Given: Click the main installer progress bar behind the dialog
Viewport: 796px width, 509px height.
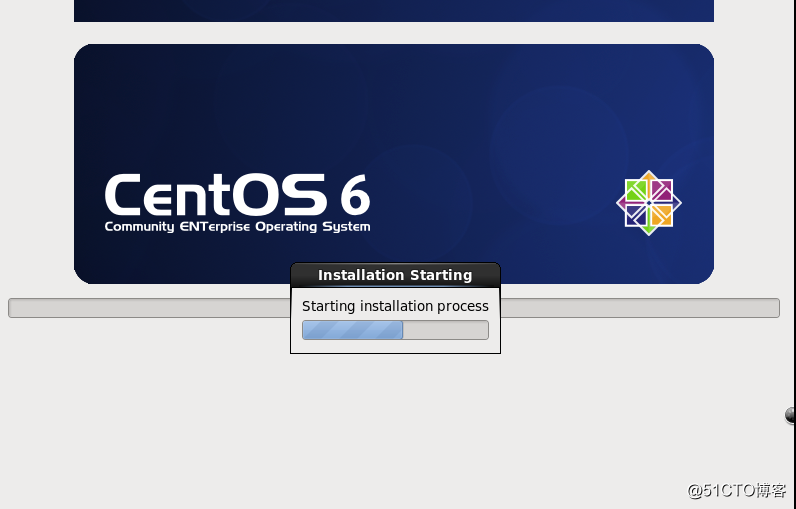Looking at the screenshot, I should point(393,308).
